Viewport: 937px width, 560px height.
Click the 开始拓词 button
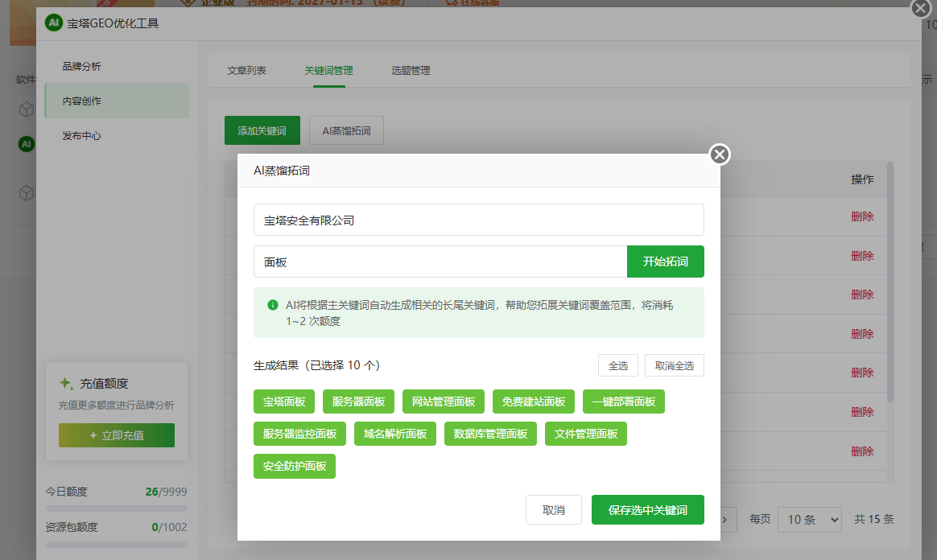coord(666,261)
